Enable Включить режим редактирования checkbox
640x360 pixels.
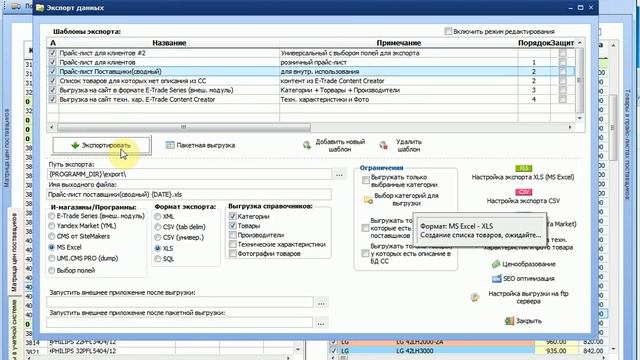point(448,31)
